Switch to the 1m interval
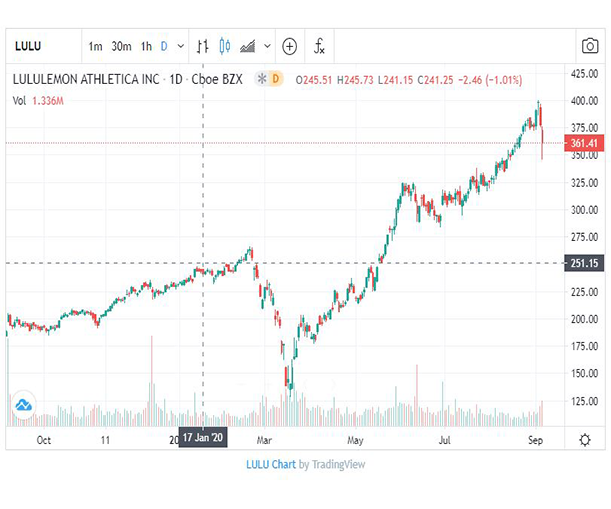 95,46
